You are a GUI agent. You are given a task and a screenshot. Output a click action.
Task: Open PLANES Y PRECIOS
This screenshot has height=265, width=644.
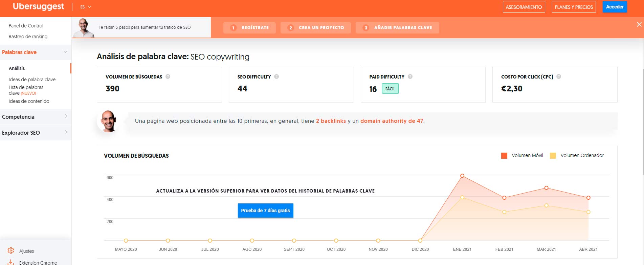[574, 7]
